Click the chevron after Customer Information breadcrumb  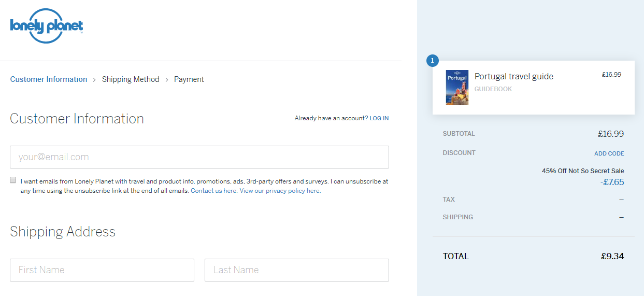click(x=94, y=80)
